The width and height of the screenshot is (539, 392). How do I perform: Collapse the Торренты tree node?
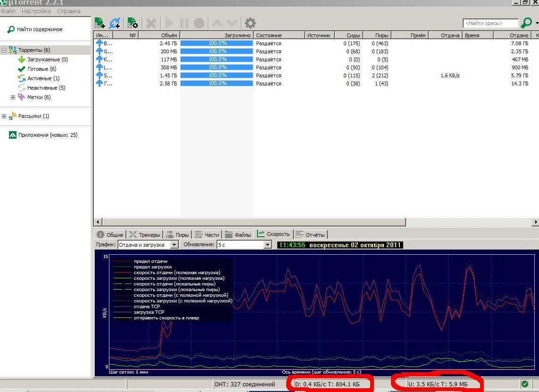[x=4, y=50]
